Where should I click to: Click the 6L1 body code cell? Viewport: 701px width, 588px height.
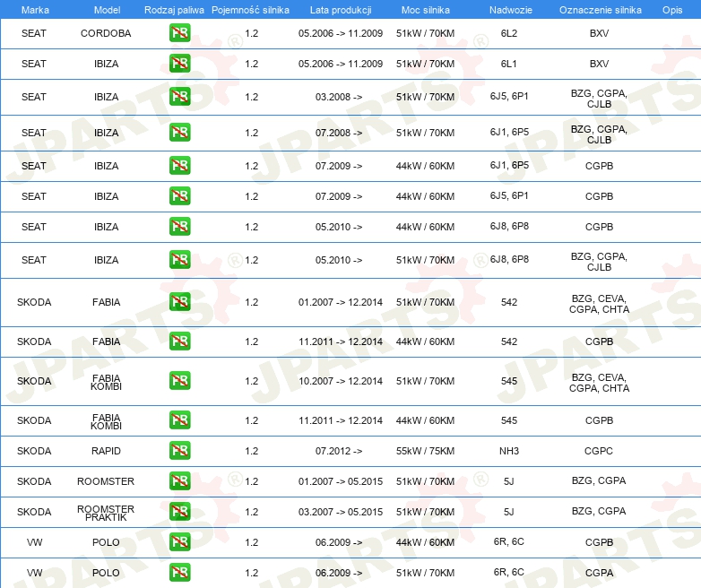(509, 64)
